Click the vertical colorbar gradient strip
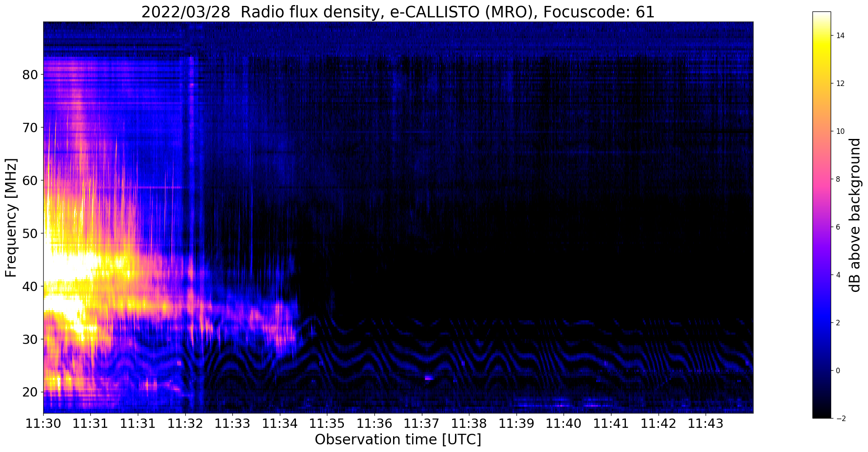 coord(821,215)
